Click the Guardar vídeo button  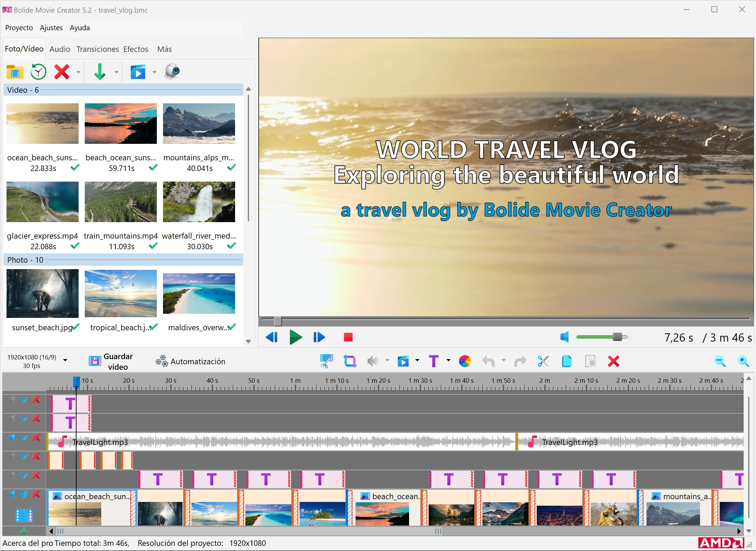coord(111,361)
